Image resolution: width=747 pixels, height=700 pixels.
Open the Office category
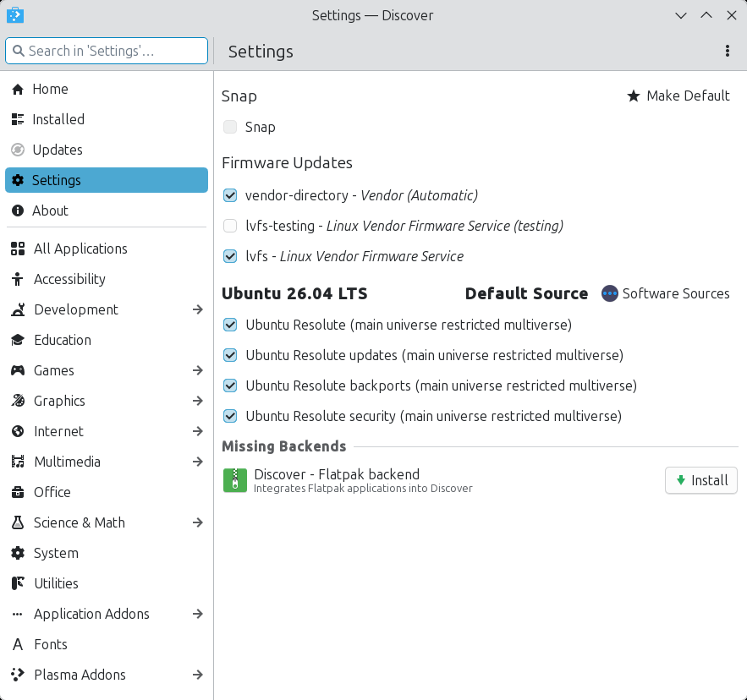click(x=52, y=493)
